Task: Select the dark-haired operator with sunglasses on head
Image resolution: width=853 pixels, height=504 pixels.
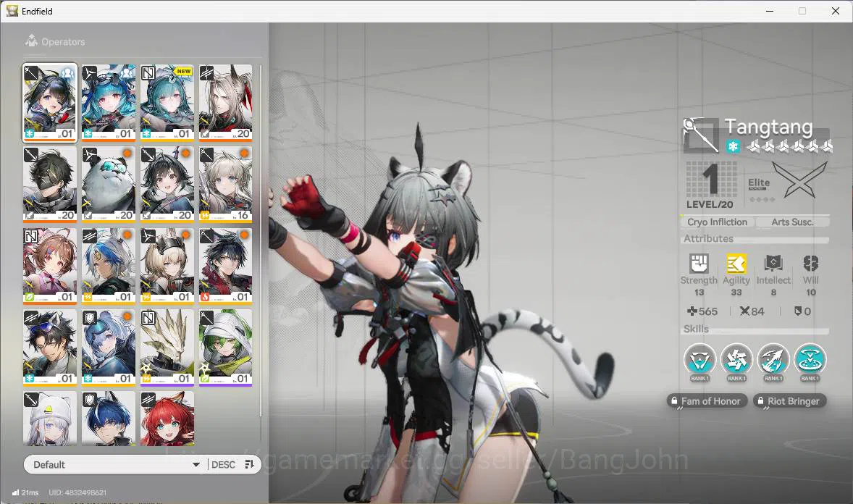Action: coord(49,348)
